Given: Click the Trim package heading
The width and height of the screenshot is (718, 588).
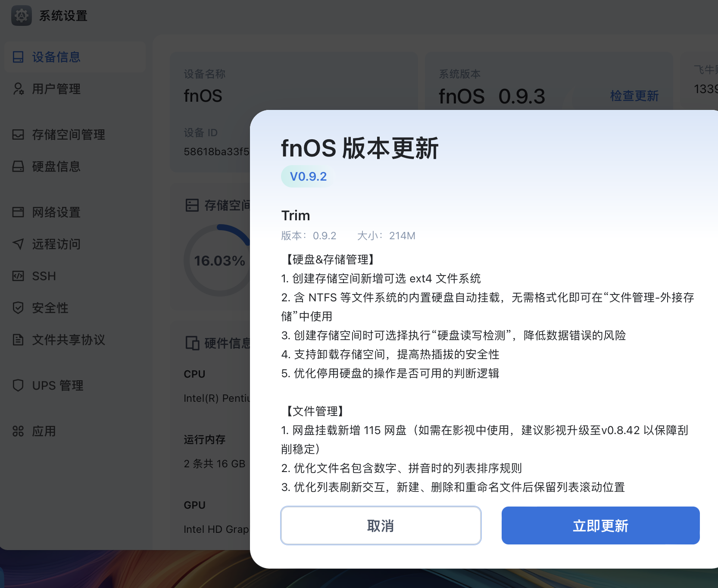Looking at the screenshot, I should (296, 215).
